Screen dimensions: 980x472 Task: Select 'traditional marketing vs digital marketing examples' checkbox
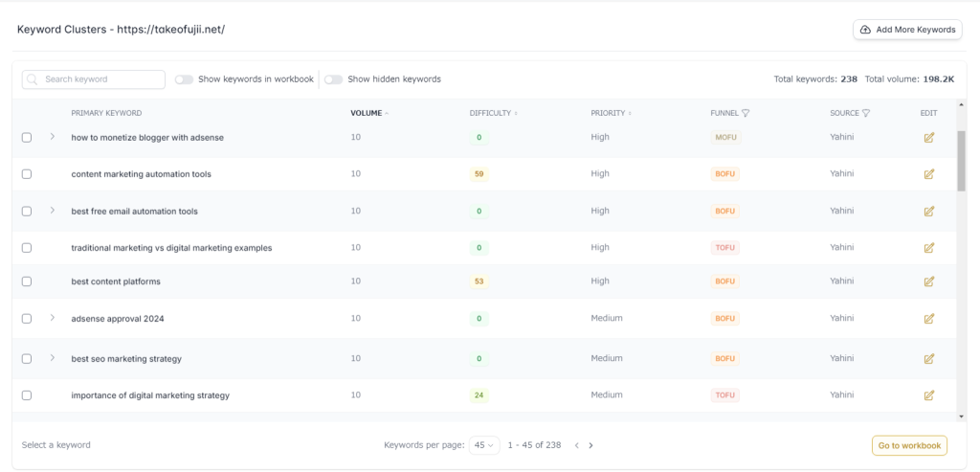[27, 248]
